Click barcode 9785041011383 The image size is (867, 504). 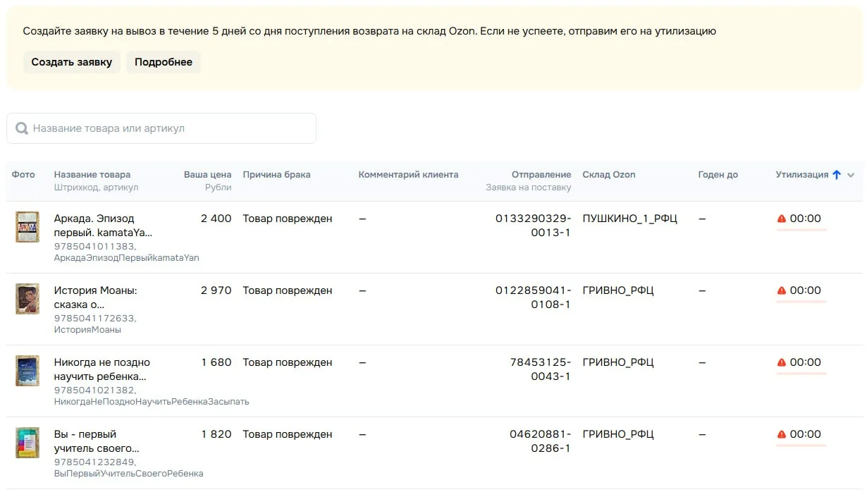point(95,246)
